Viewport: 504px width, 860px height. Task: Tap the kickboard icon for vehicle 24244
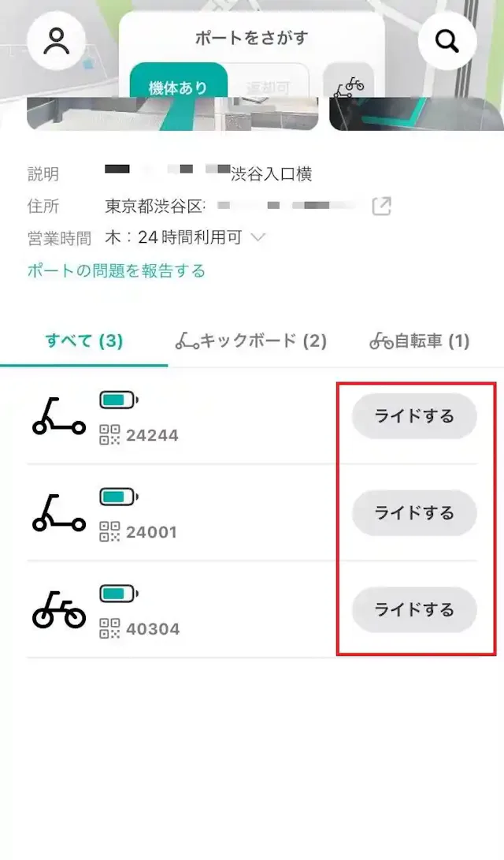[59, 416]
